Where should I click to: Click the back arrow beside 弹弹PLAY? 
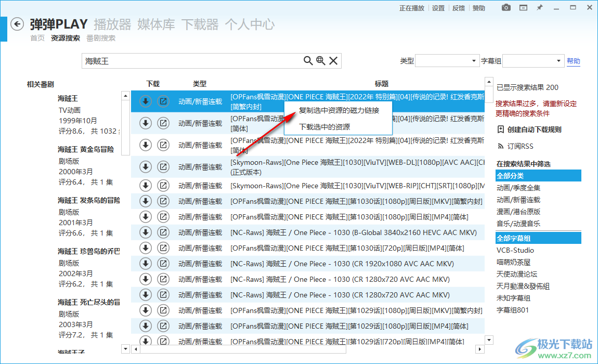pyautogui.click(x=17, y=24)
